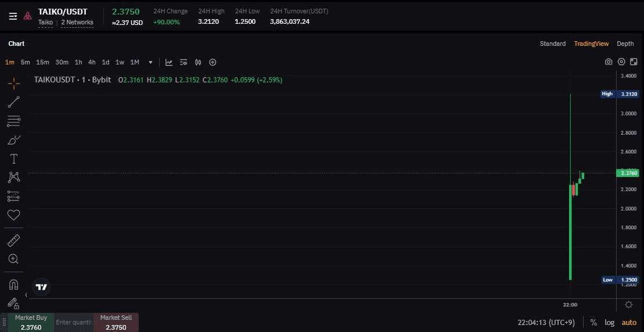Click the Market Sell button
644x332 pixels.
tap(116, 323)
